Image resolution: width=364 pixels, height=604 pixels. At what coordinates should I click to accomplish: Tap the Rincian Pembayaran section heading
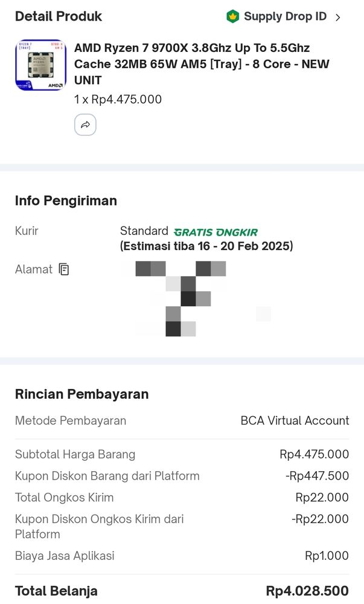(x=81, y=394)
